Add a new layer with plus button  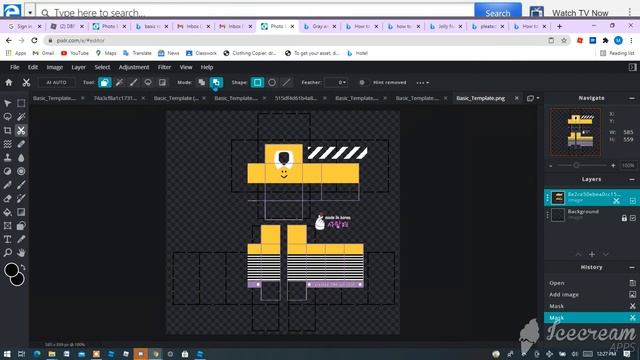592,254
